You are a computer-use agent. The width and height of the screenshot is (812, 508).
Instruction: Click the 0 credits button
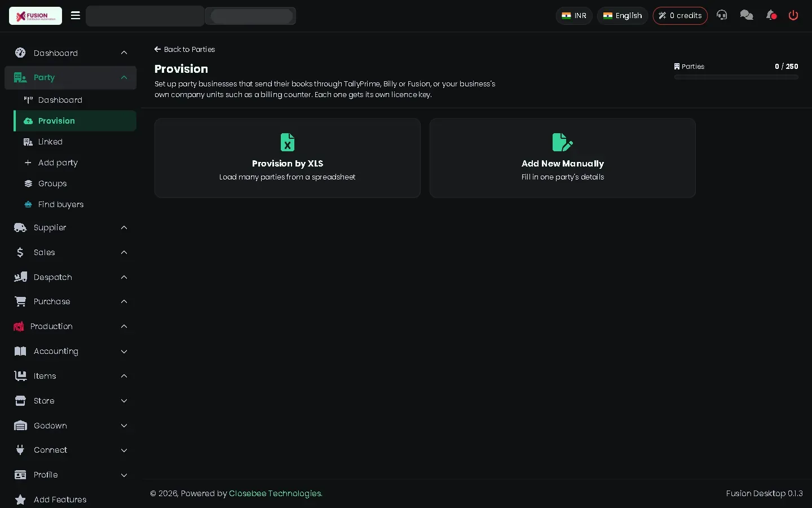point(680,16)
